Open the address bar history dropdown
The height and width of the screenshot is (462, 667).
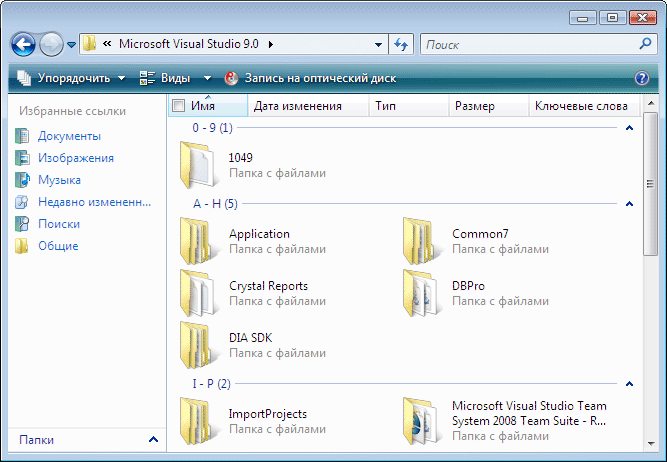pos(378,44)
